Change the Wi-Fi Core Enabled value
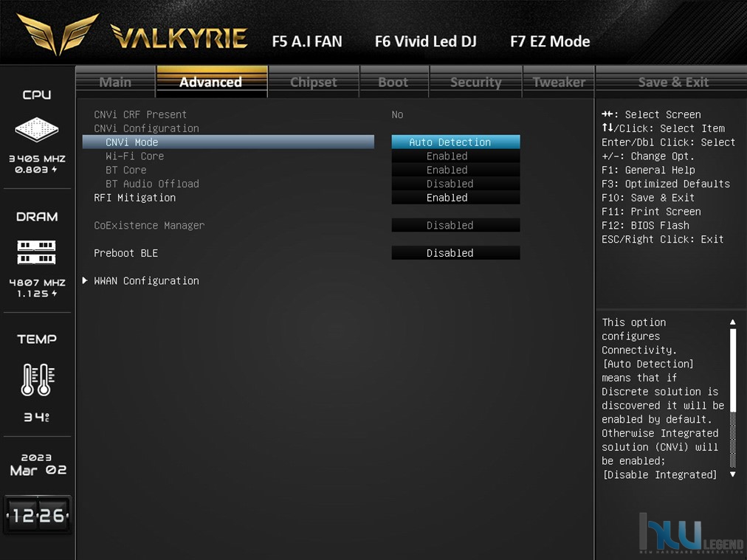Image resolution: width=747 pixels, height=560 pixels. pyautogui.click(x=455, y=156)
